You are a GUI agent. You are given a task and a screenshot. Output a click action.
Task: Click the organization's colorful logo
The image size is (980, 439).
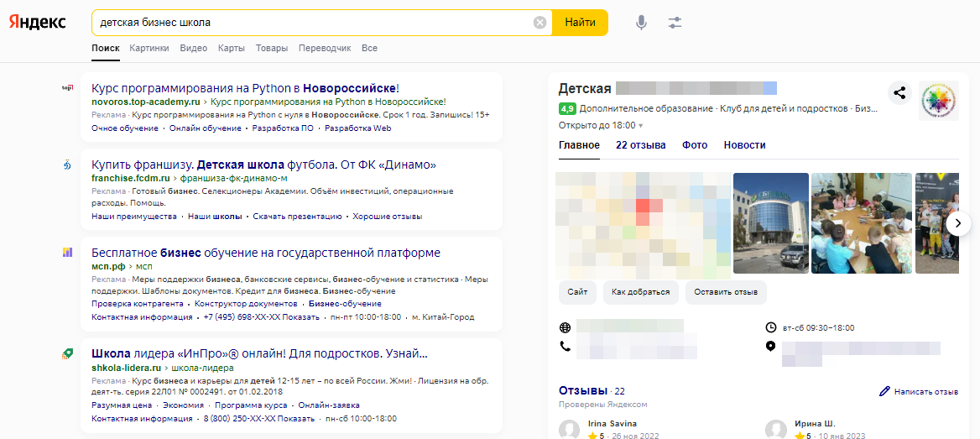point(939,101)
